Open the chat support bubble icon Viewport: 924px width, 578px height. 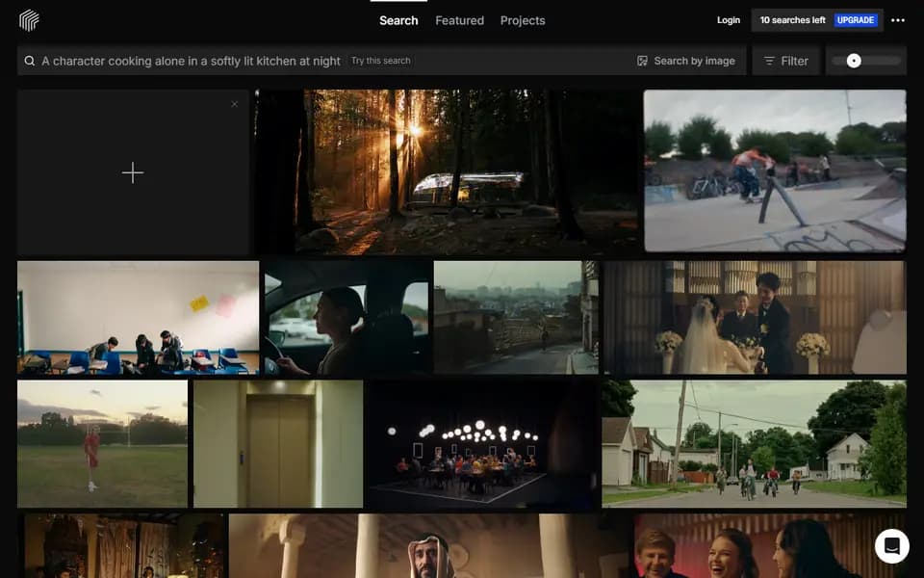pyautogui.click(x=891, y=545)
